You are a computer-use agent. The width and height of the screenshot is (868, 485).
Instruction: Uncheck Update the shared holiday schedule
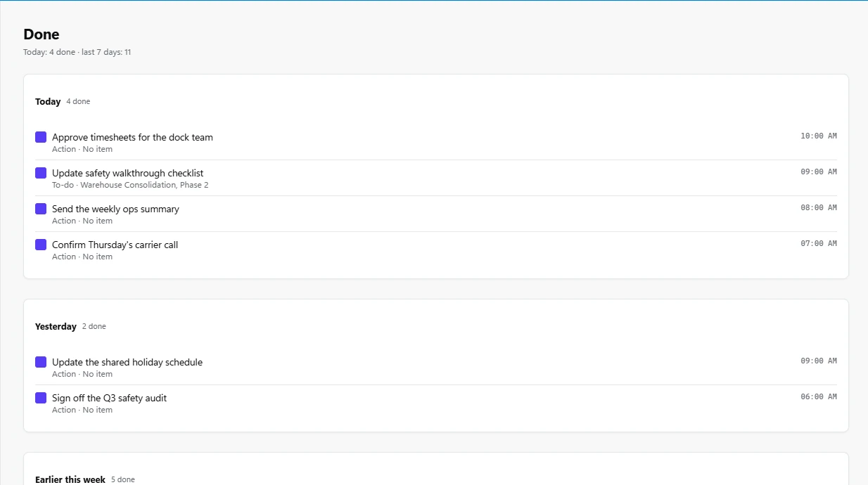pos(41,362)
